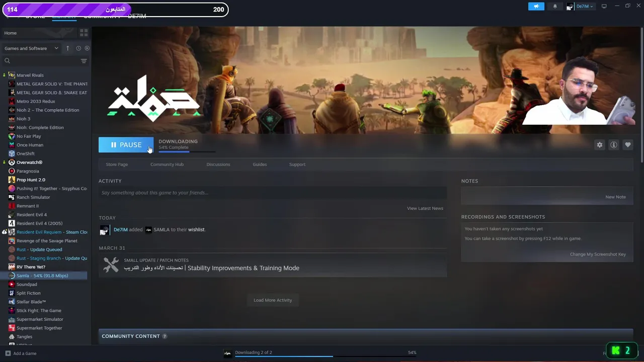
Task: Select Rust - Staging Branch entry
Action: pyautogui.click(x=51, y=258)
